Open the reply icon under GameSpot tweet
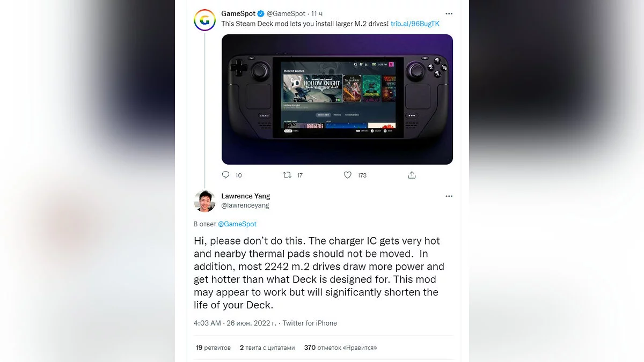Image resolution: width=644 pixels, height=362 pixels. coord(225,175)
